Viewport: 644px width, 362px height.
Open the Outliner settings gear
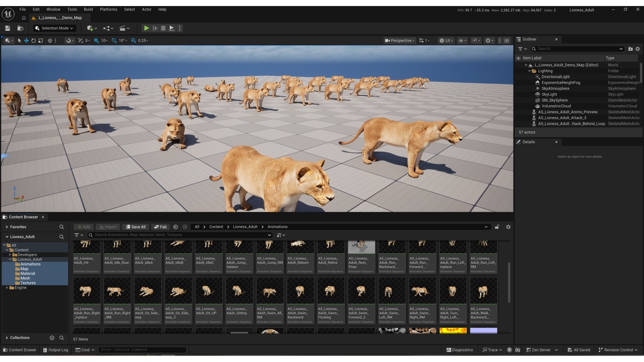(638, 49)
